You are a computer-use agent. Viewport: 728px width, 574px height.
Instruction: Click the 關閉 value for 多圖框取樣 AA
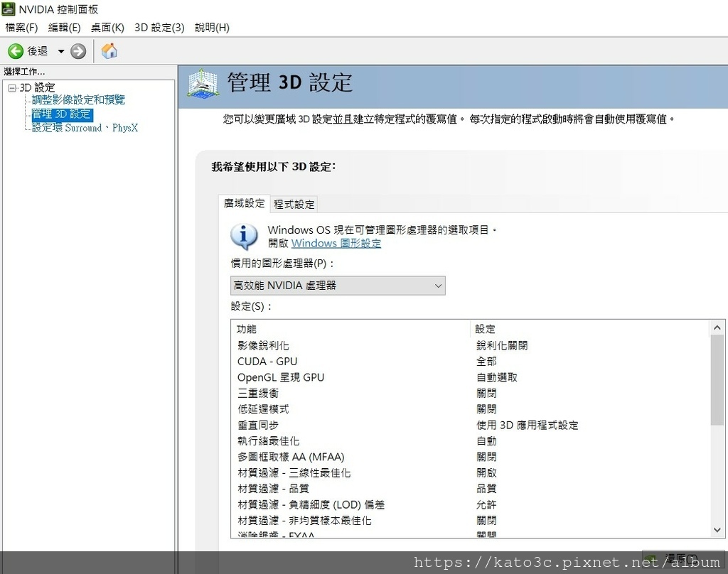coord(486,457)
